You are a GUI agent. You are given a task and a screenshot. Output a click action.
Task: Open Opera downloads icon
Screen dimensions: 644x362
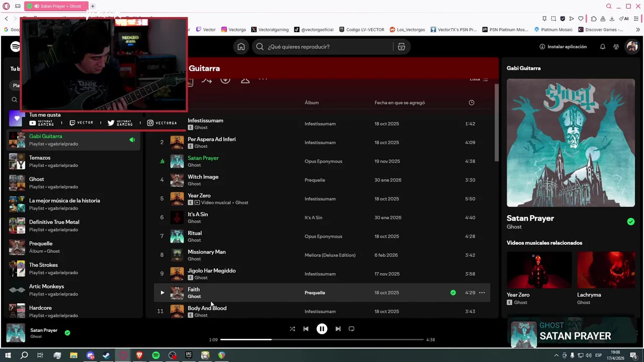pos(612,19)
